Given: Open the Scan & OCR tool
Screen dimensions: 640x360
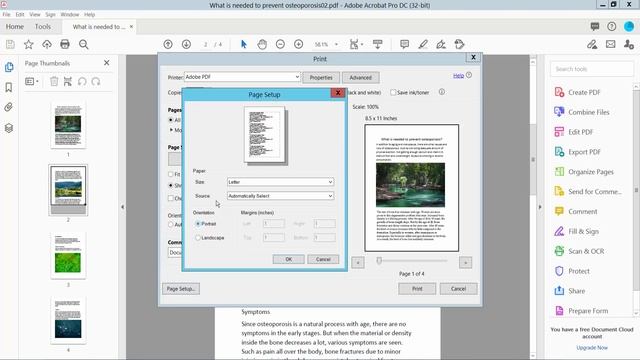Looking at the screenshot, I should (x=579, y=251).
